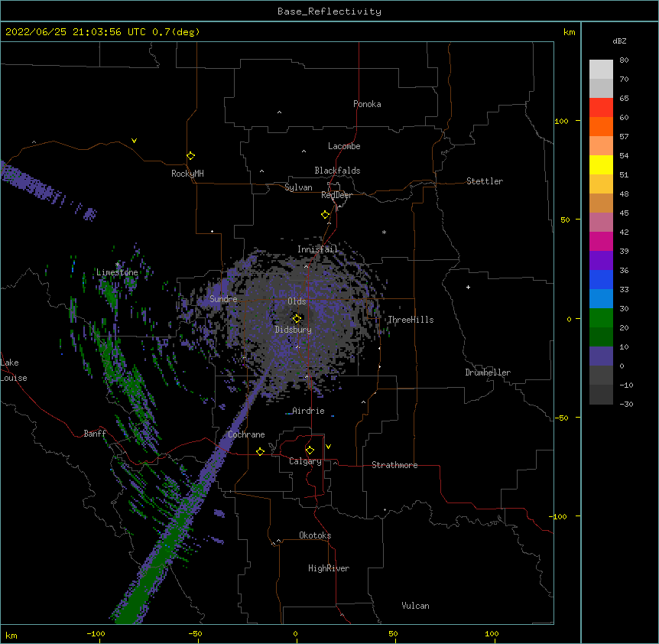This screenshot has width=659, height=644.
Task: Click the yellow radar site marker near Olds
Action: (x=297, y=319)
